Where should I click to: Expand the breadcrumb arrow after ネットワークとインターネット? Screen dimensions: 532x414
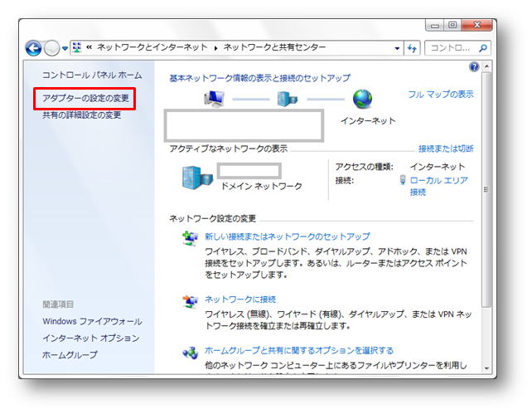(215, 48)
